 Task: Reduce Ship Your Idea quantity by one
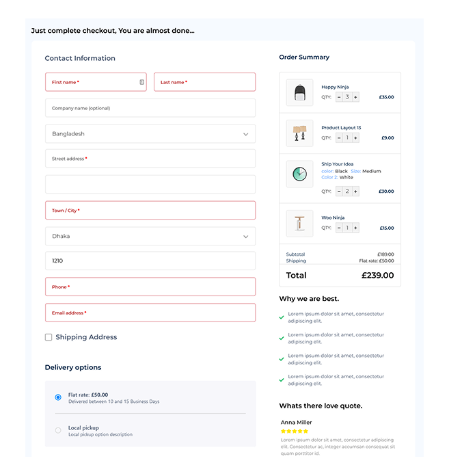click(x=339, y=191)
